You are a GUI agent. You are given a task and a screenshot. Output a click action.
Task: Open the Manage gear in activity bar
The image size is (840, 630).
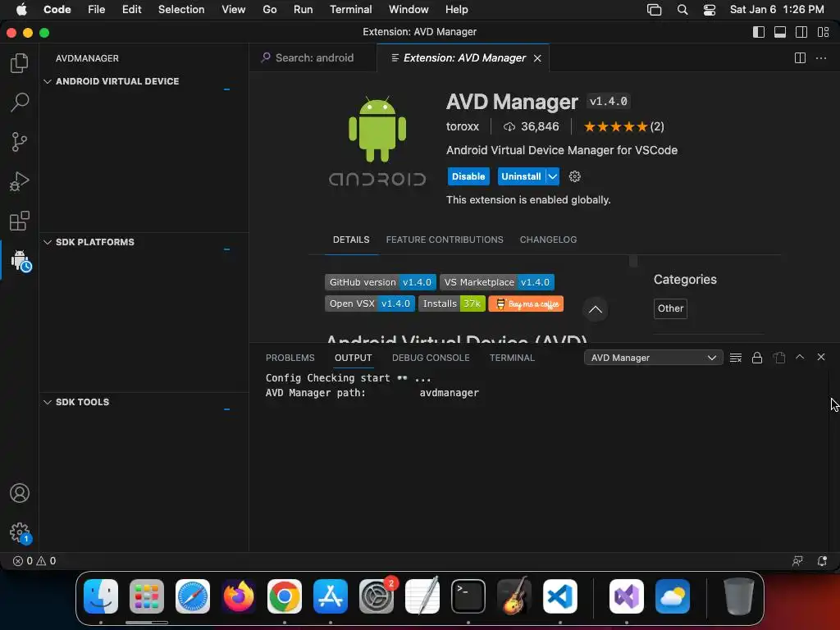click(x=20, y=533)
